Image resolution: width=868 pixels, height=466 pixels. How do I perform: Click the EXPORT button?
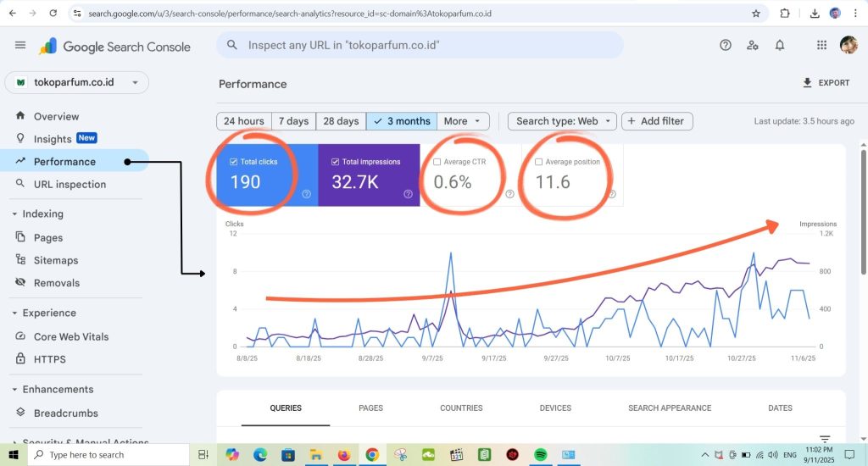click(x=826, y=83)
